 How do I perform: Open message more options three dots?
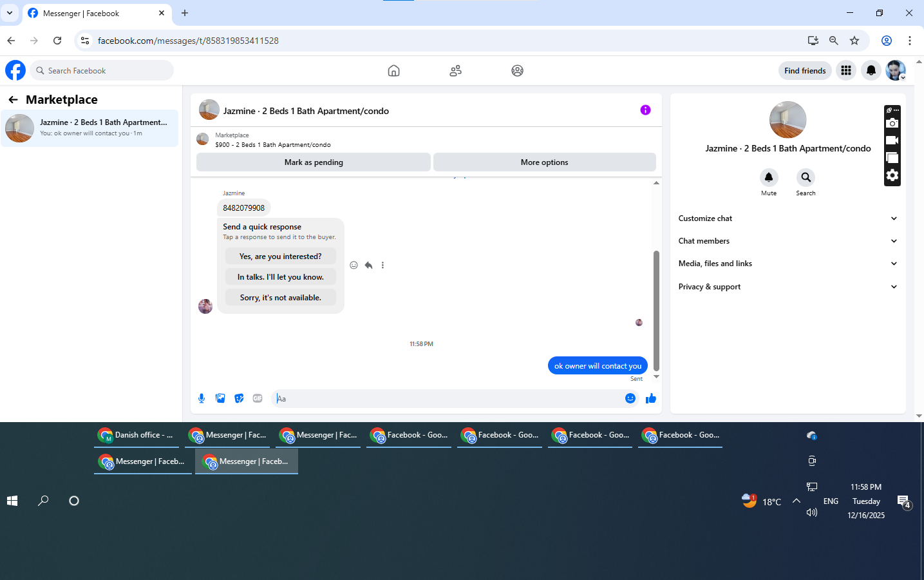(x=382, y=265)
